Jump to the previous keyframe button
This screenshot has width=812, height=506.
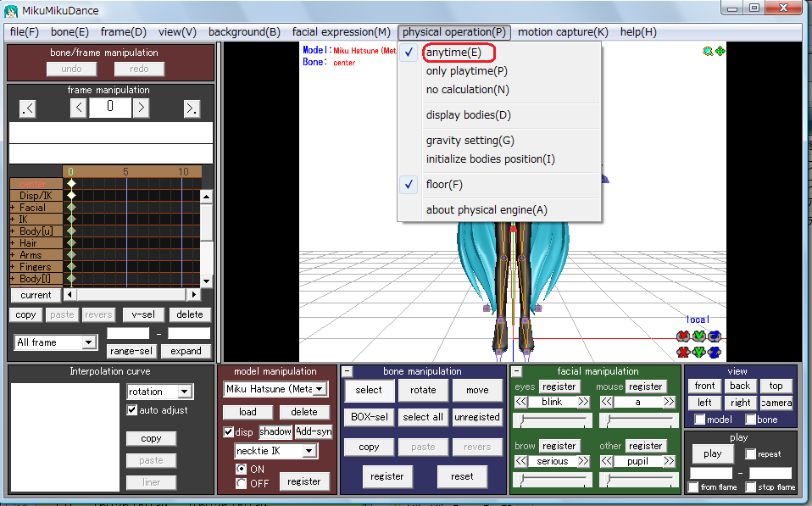click(27, 108)
